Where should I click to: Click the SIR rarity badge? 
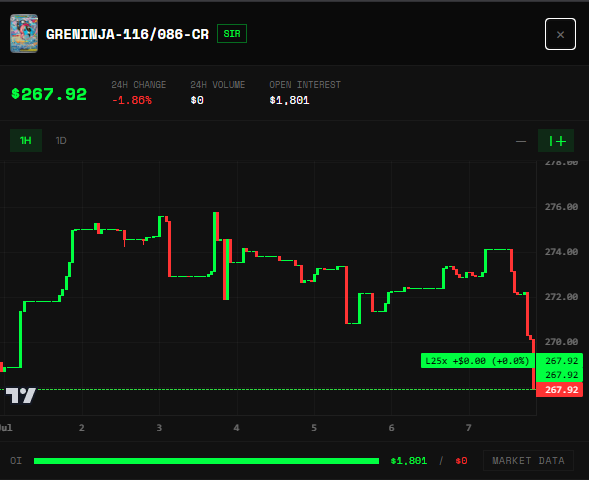point(232,34)
